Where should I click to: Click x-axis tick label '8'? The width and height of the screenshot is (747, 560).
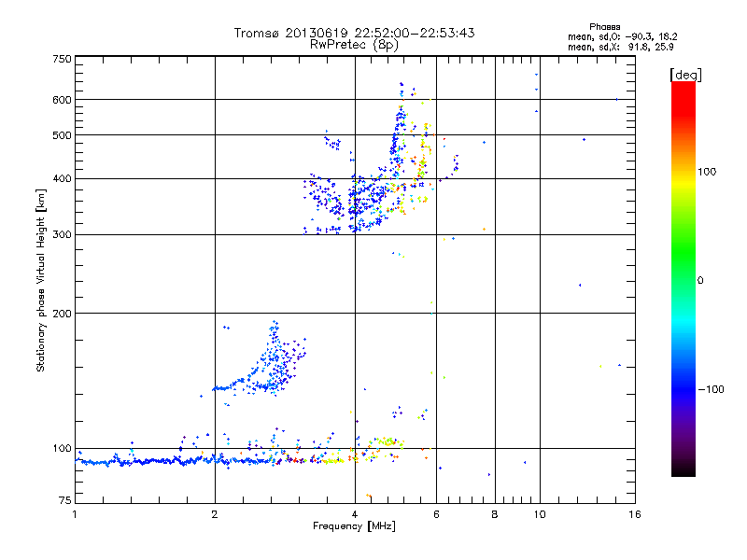pos(495,514)
